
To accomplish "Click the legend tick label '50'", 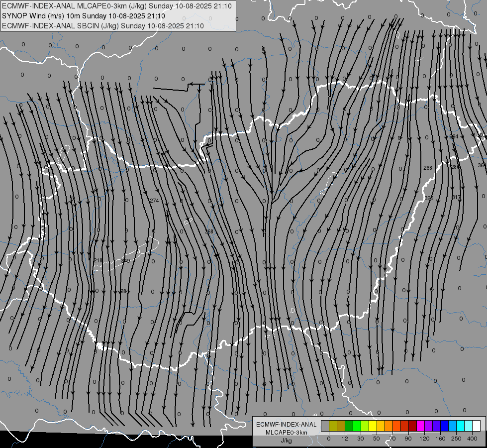I will pos(377,439).
